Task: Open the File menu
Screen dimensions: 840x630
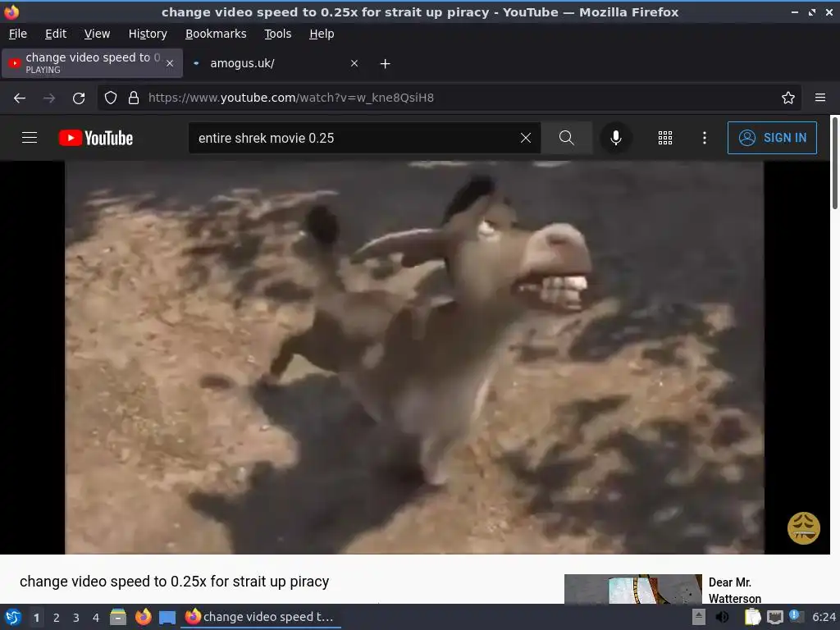Action: coord(18,34)
